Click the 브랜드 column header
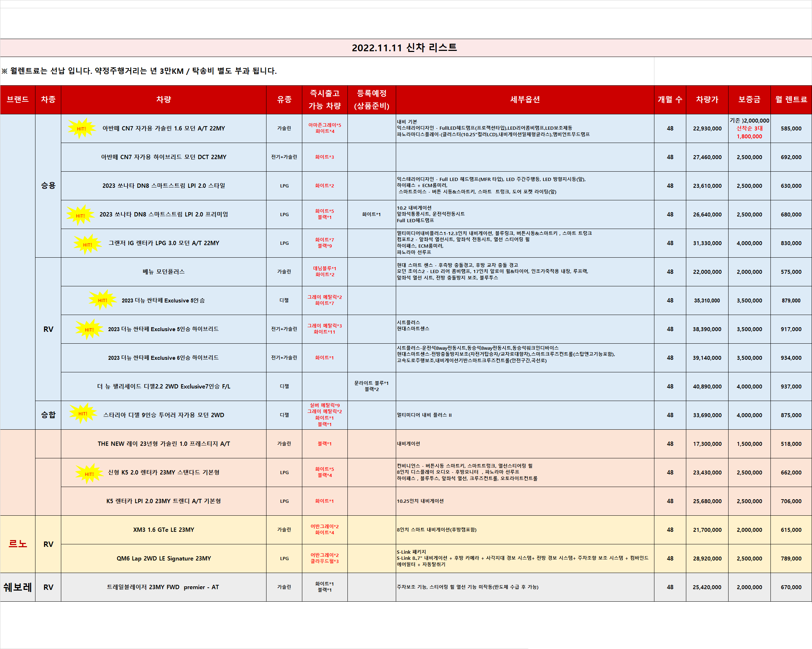 18,100
